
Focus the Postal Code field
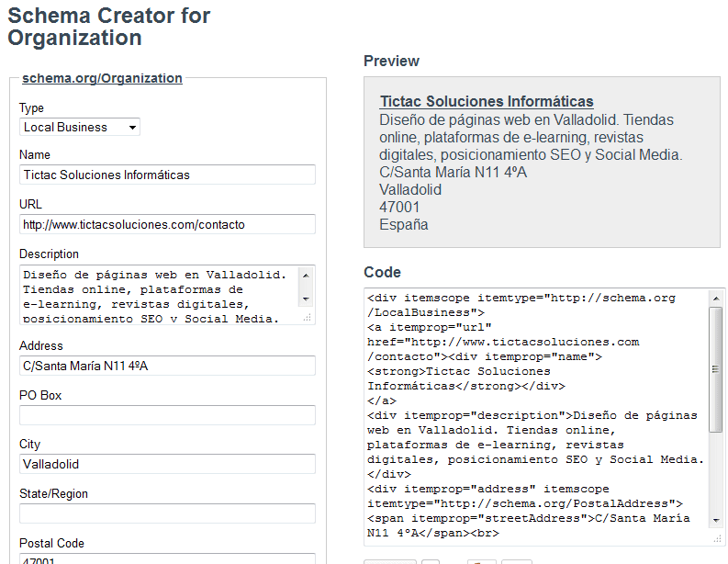[167, 558]
